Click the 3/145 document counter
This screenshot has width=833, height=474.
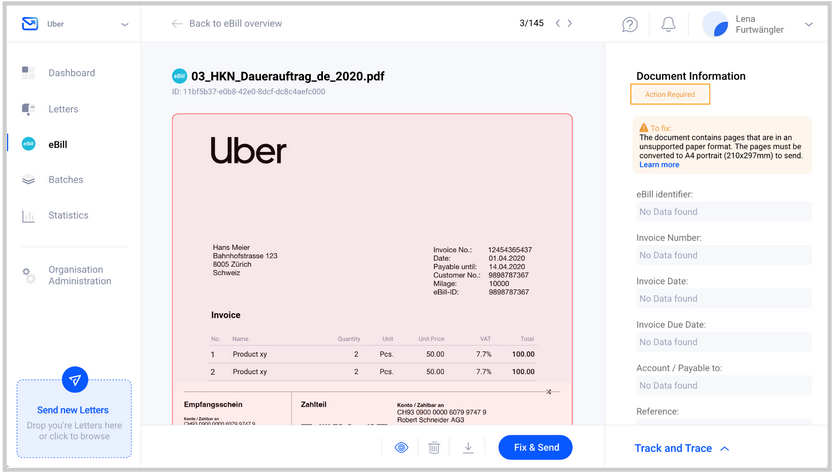531,23
